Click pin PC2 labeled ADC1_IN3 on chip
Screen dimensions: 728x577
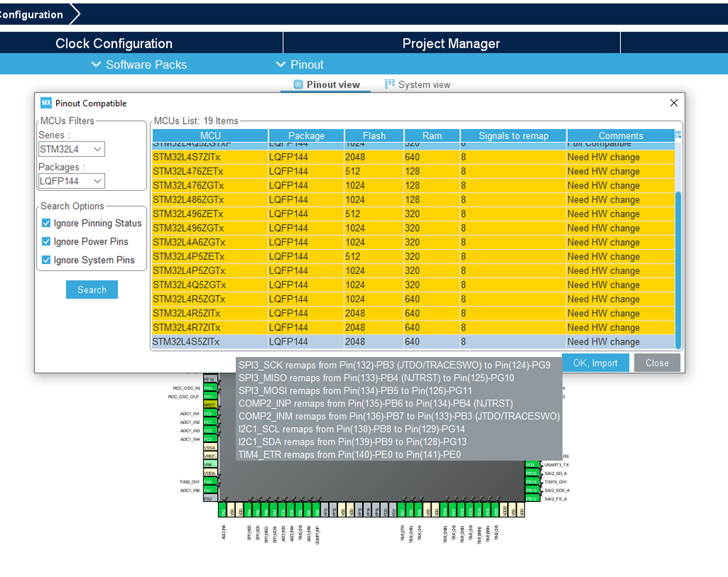(211, 431)
